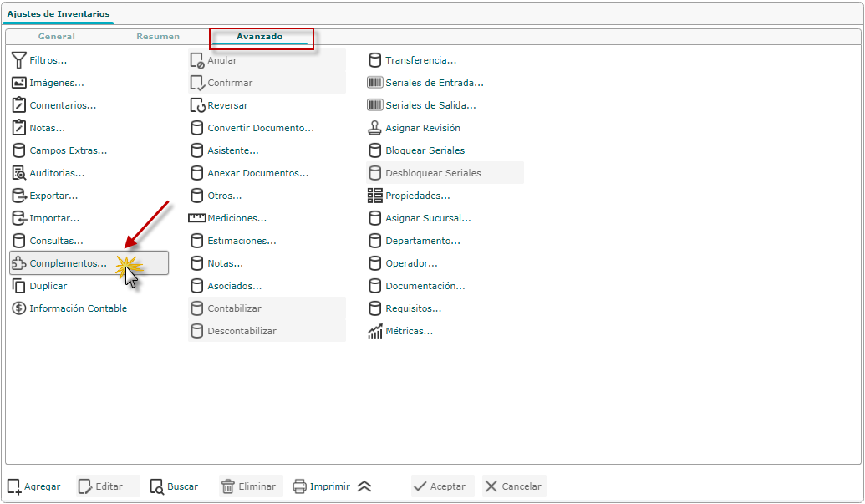Click the Aceptar button

tap(442, 486)
